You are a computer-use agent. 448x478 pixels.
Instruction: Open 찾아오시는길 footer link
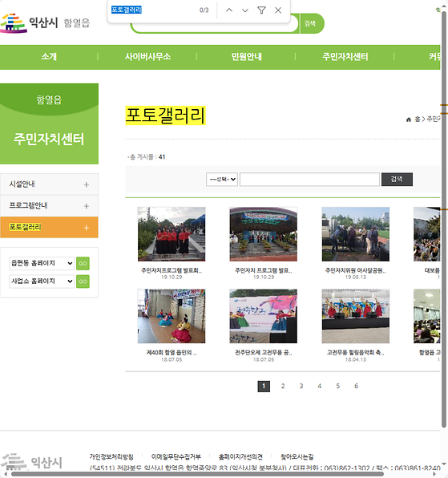click(297, 456)
